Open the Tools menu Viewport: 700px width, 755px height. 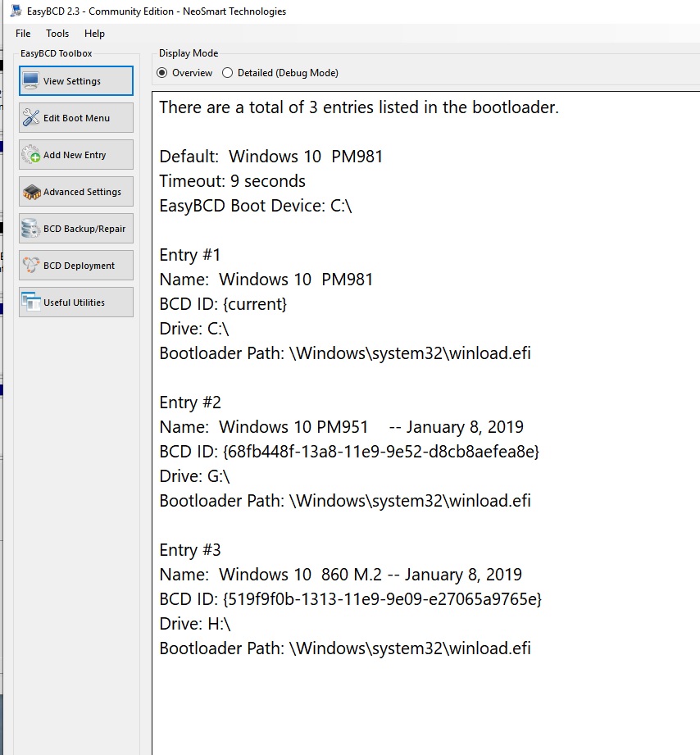click(x=57, y=34)
